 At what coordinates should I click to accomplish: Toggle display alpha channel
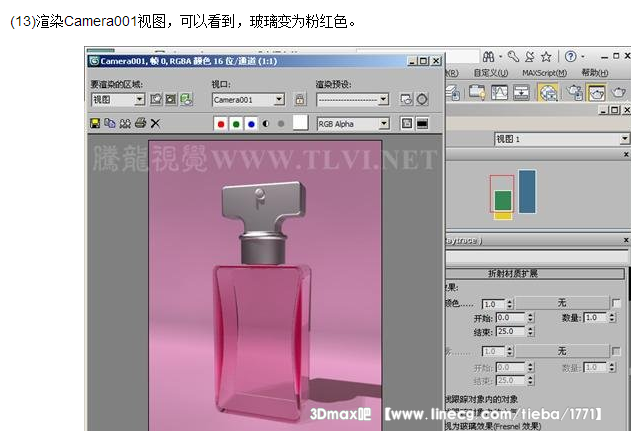pos(266,124)
